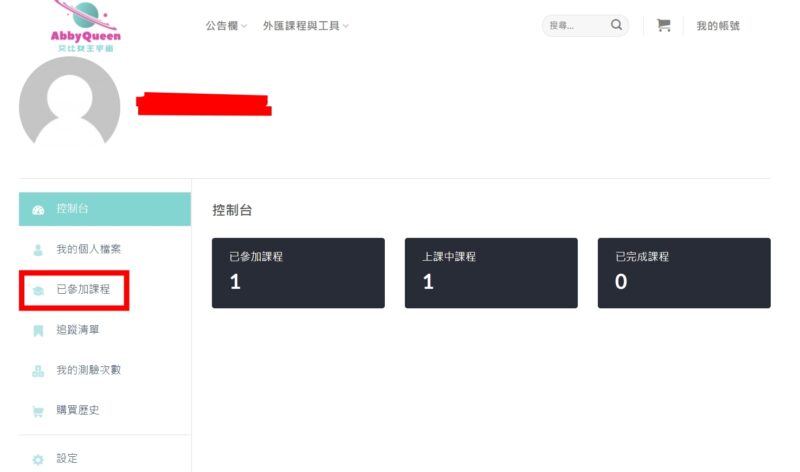Expand the 外匯課程與工具 dropdown menu
The height and width of the screenshot is (472, 800).
[306, 26]
